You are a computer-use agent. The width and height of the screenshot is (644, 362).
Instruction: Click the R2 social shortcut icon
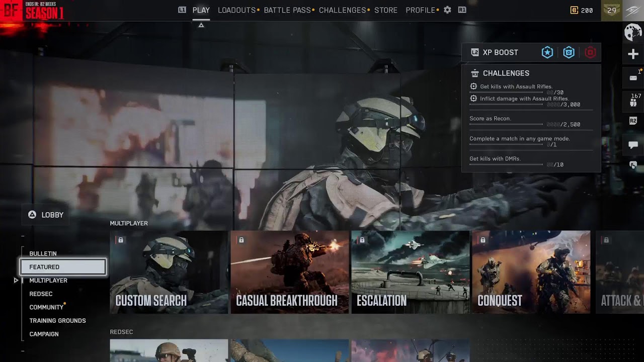click(x=633, y=121)
